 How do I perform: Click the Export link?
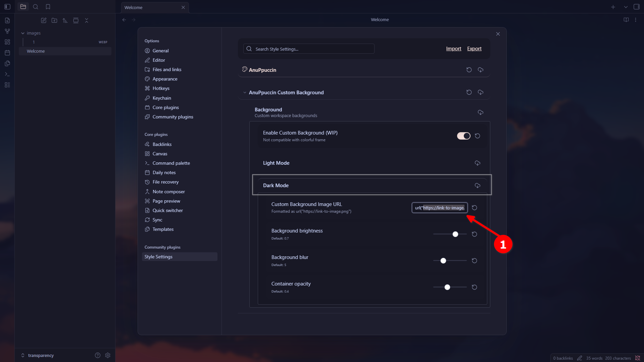pyautogui.click(x=474, y=49)
